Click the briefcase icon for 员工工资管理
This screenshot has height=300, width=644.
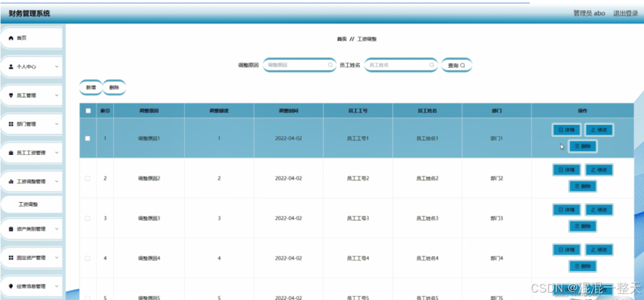(11, 152)
